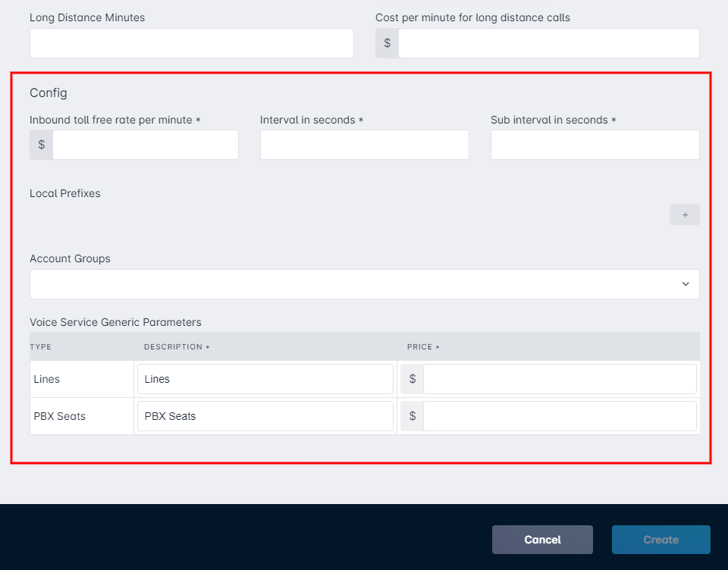This screenshot has width=728, height=570.
Task: Click the PBX Seats type cell
Action: (82, 416)
